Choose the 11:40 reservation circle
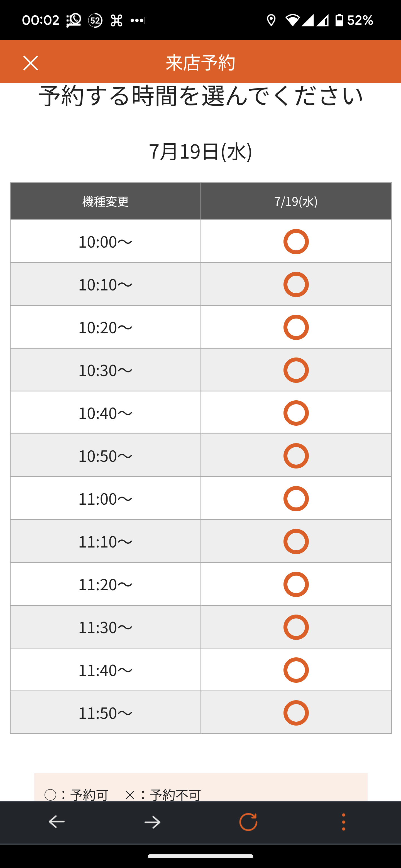This screenshot has width=401, height=868. coord(296,670)
